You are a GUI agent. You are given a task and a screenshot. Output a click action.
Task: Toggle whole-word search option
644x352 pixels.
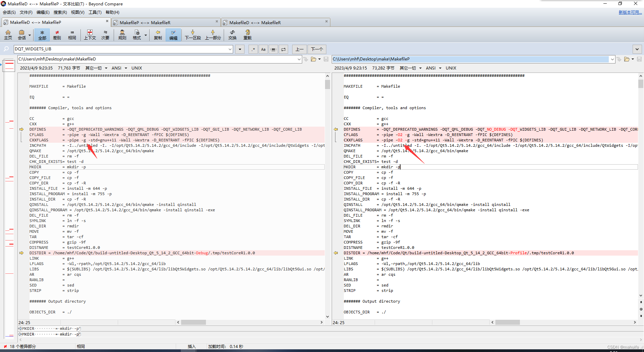coord(273,49)
